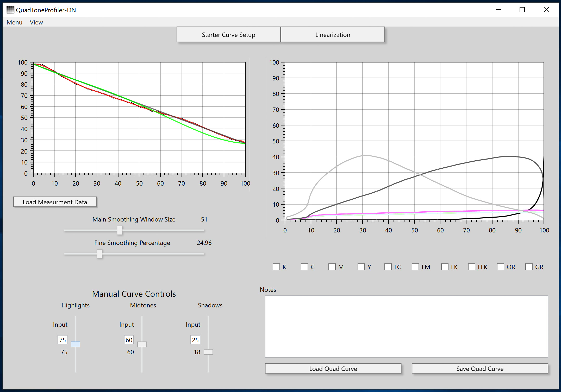Click the QuadToneProfiler-DN app icon in title bar

click(x=10, y=10)
